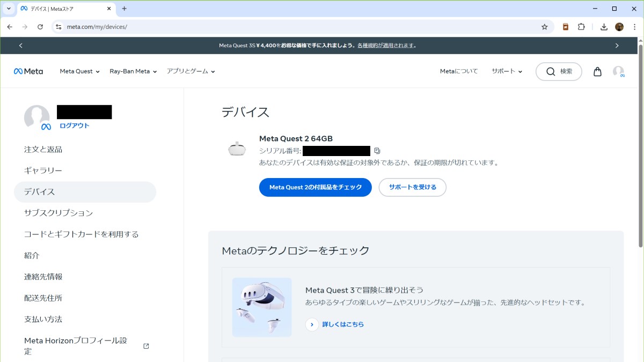The width and height of the screenshot is (644, 362).
Task: Click the 検索 search button
Action: [x=559, y=71]
